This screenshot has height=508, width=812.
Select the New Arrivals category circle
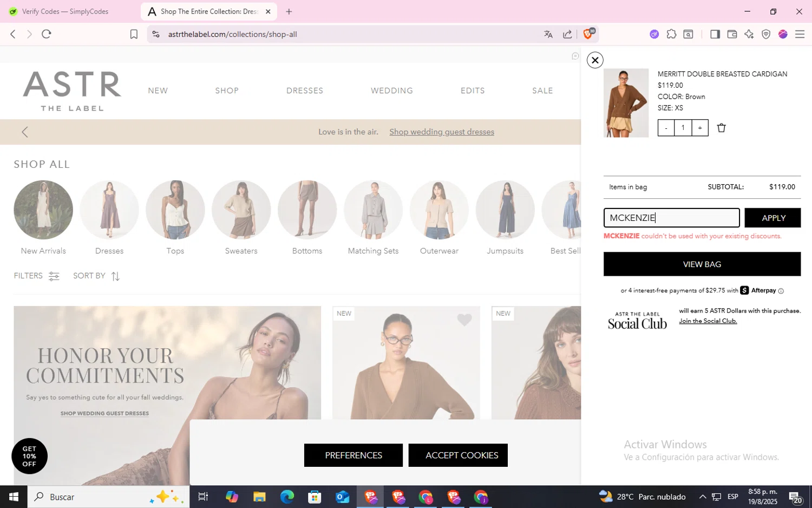(43, 210)
